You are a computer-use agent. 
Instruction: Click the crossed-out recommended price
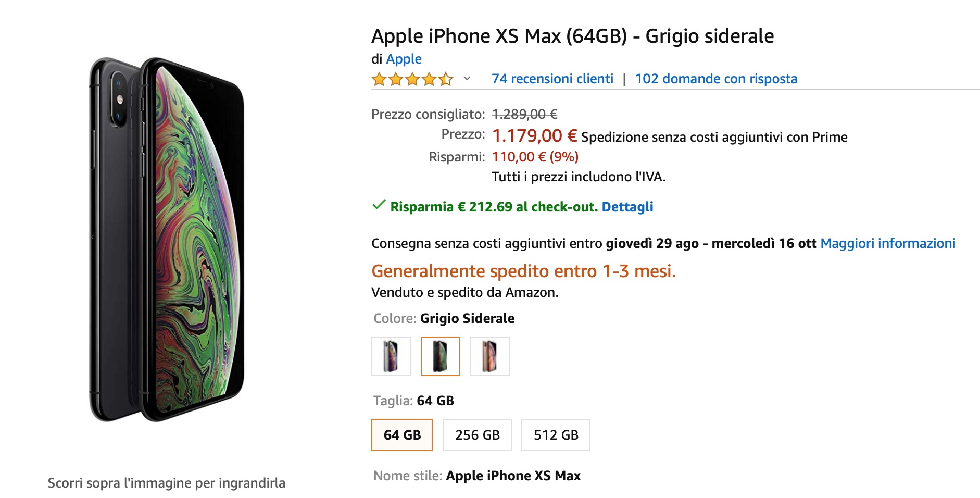coord(523,114)
